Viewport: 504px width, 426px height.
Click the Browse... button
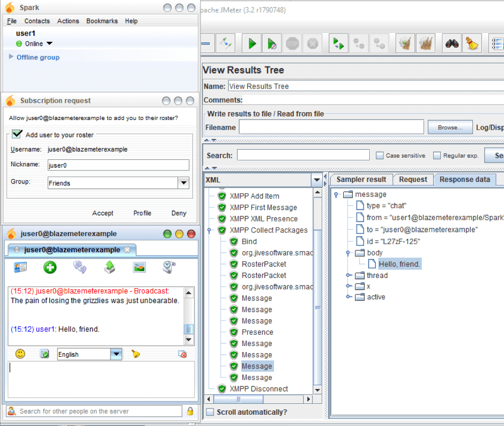pyautogui.click(x=450, y=127)
